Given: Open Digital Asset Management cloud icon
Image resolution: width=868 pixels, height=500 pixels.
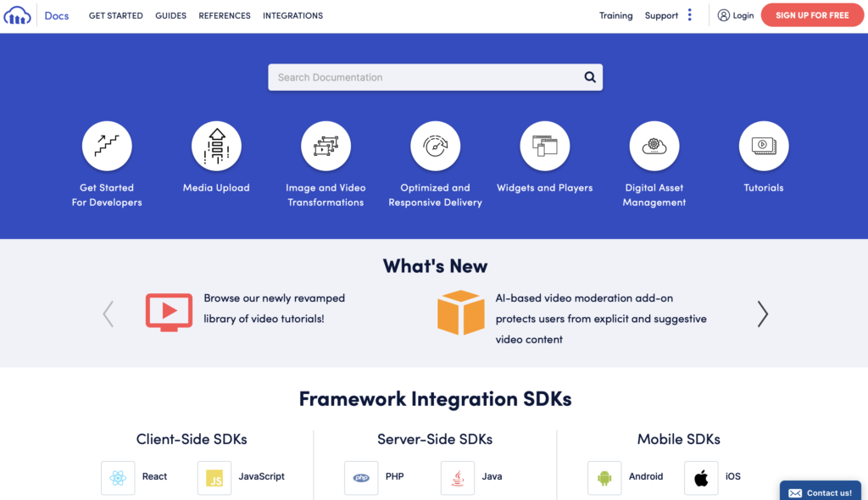Looking at the screenshot, I should tap(654, 146).
